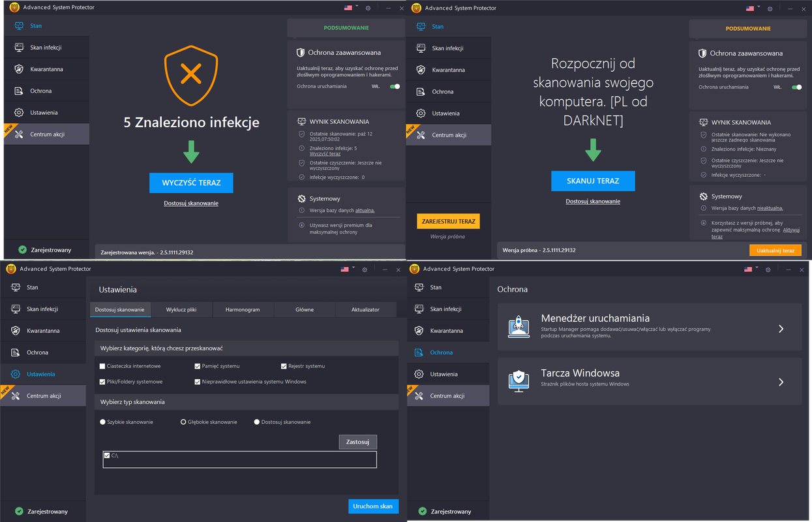Click the orange ZAREJESTRUJ TERAZ button
The image size is (812, 522).
(448, 221)
